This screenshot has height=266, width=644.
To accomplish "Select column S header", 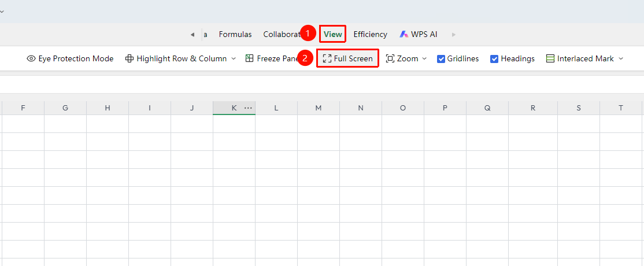I will click(579, 108).
